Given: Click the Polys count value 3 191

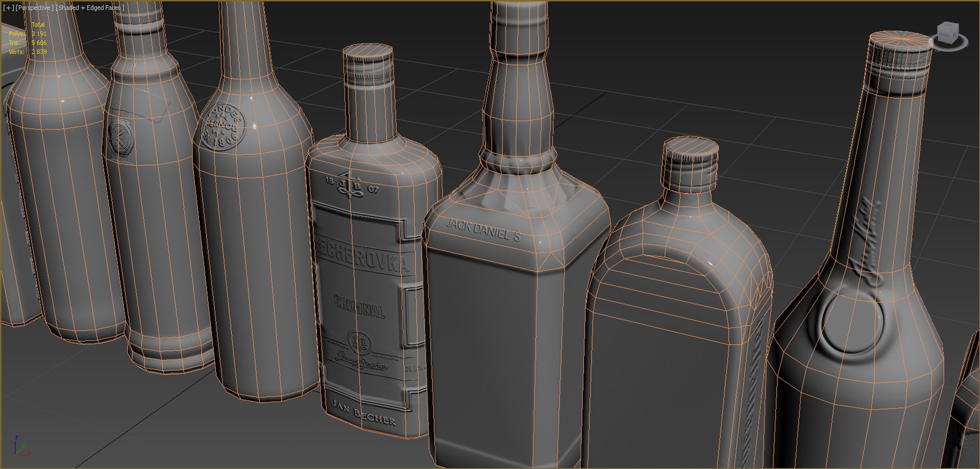Looking at the screenshot, I should click(39, 34).
